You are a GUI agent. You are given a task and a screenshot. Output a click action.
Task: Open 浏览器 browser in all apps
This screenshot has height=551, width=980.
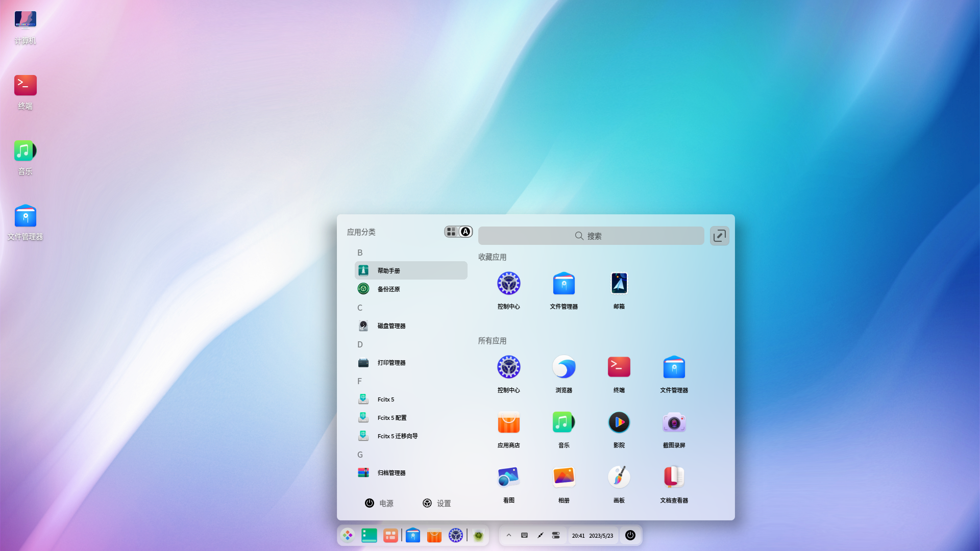[563, 373]
